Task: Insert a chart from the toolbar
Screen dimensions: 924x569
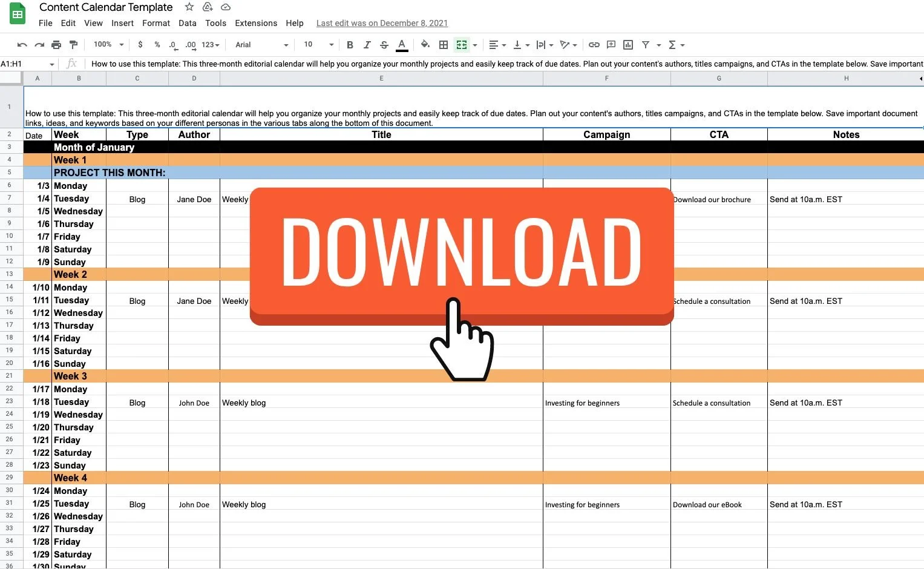Action: [628, 45]
